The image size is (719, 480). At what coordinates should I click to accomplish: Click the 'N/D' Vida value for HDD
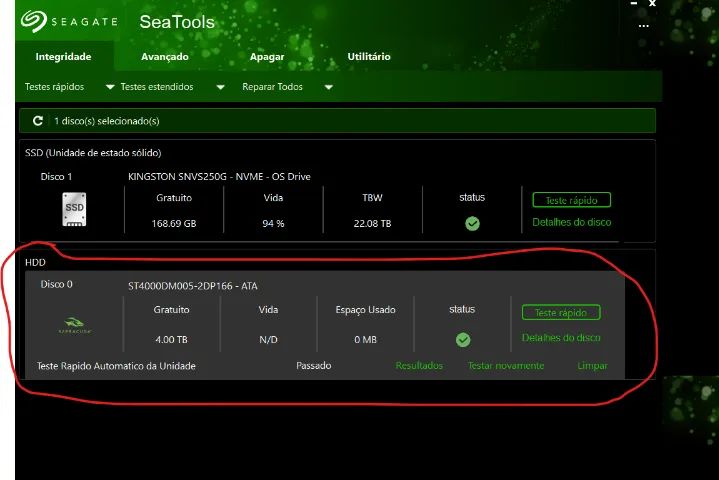tap(268, 340)
